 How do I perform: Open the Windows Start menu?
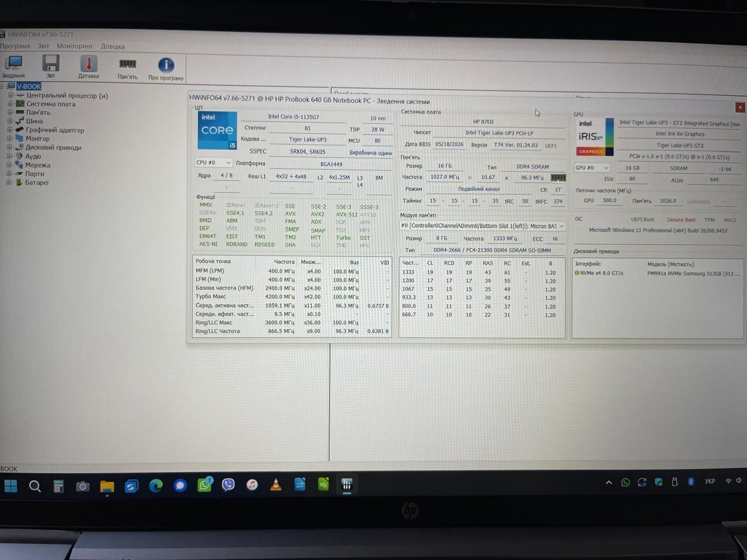(11, 485)
